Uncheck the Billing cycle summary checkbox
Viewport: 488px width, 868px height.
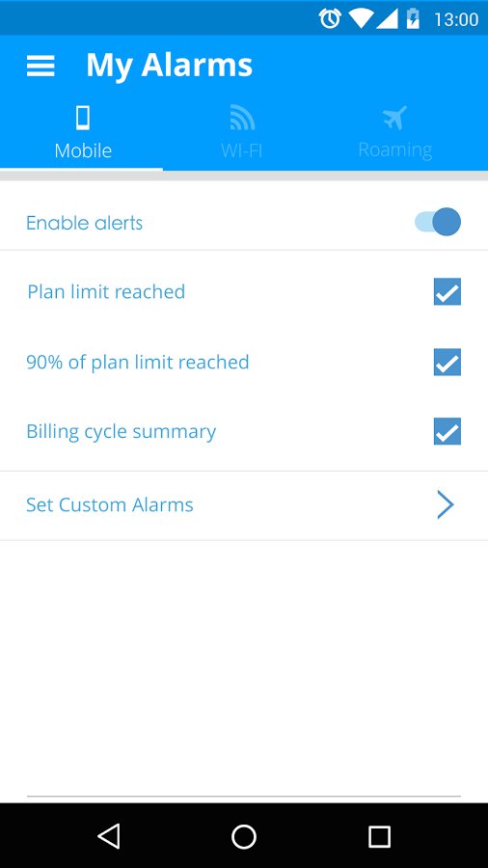[x=447, y=432]
